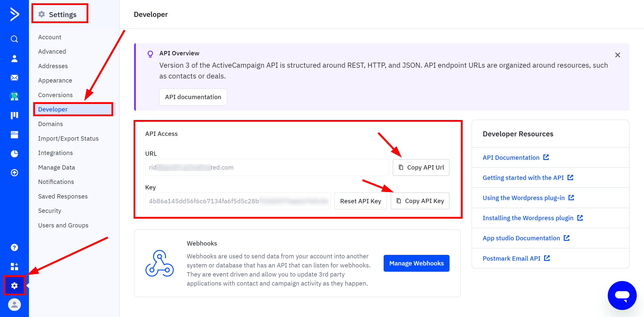Viewport: 644px width, 317px height.
Task: Select Advanced settings menu item
Action: click(52, 51)
